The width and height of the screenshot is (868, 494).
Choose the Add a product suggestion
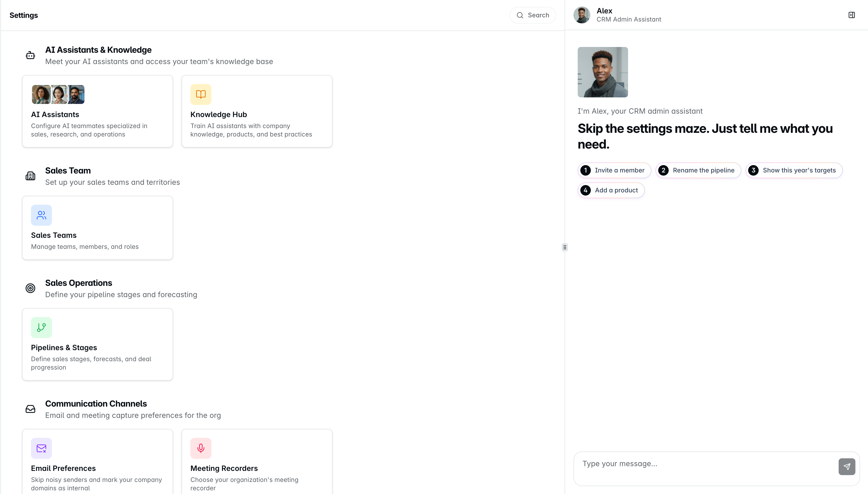(611, 190)
